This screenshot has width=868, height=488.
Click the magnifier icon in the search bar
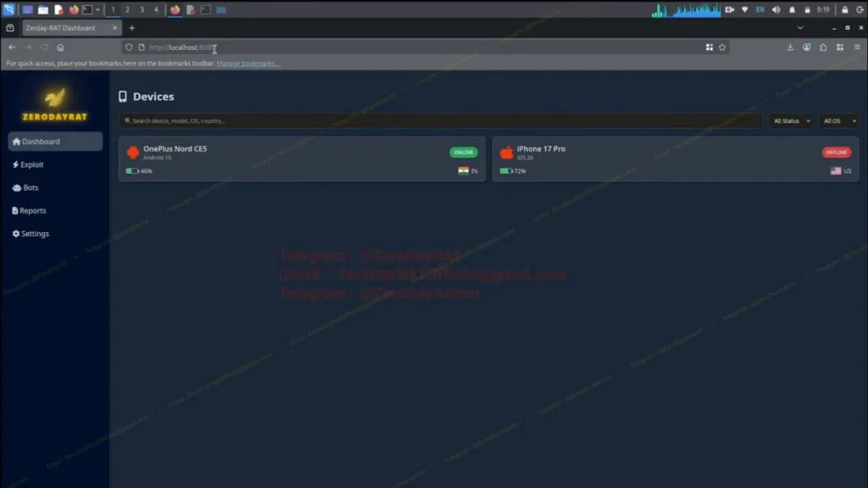130,120
